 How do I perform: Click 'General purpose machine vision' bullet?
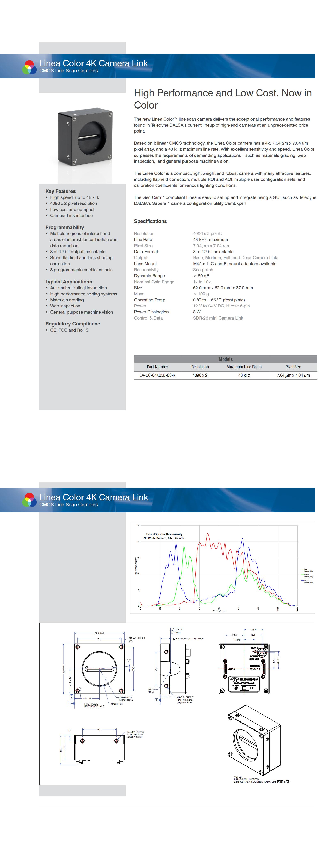[81, 312]
